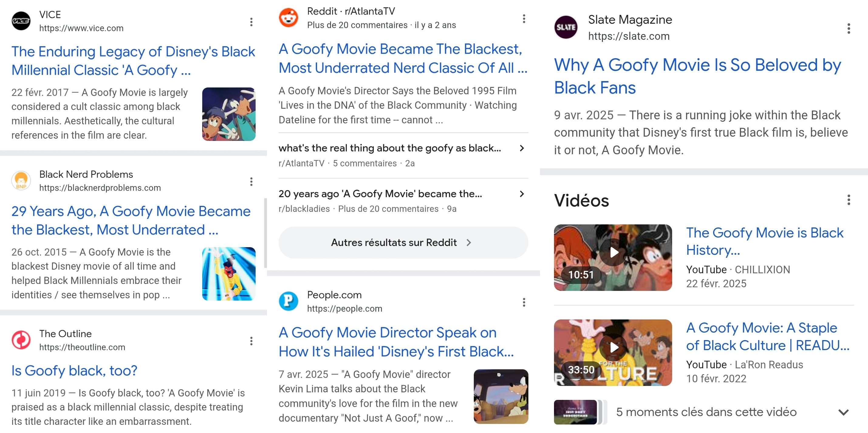Open 'The Enduring Legacy of Disney's Black Millennial Classic' link

click(133, 61)
